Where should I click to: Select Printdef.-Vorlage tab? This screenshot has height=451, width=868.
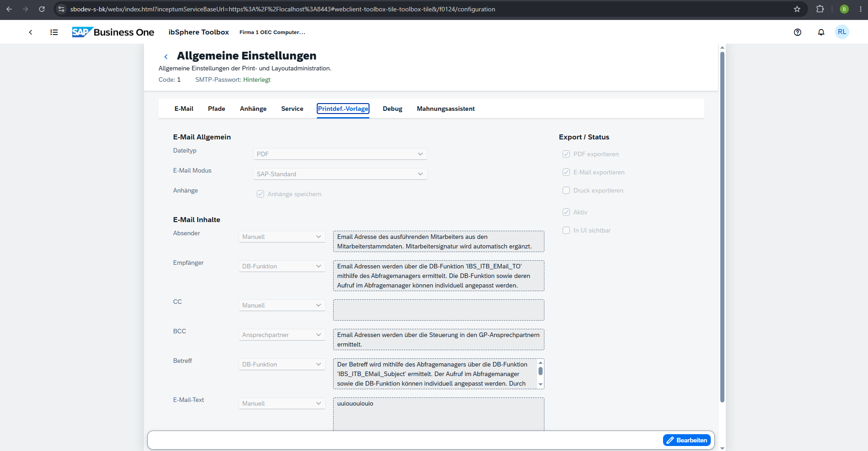(x=343, y=109)
